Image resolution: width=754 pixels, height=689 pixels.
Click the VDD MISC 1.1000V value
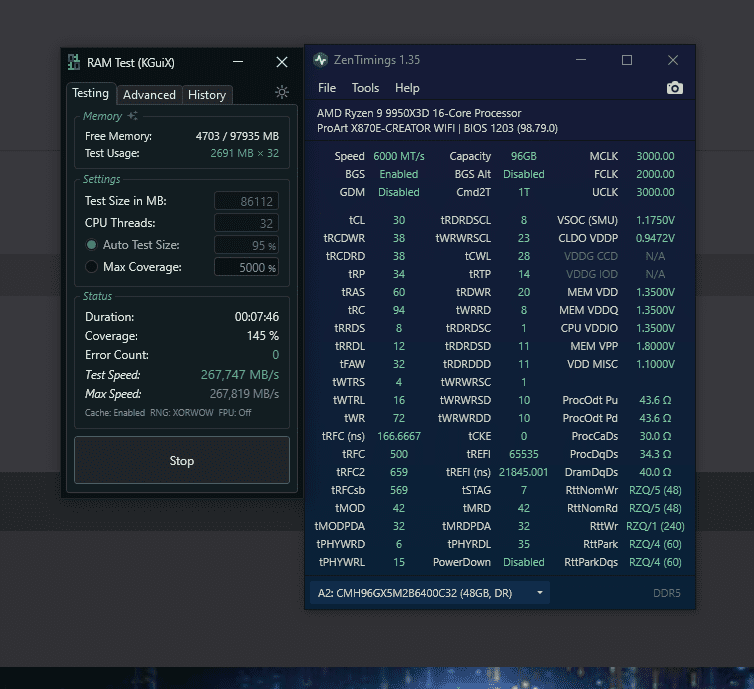coord(655,364)
